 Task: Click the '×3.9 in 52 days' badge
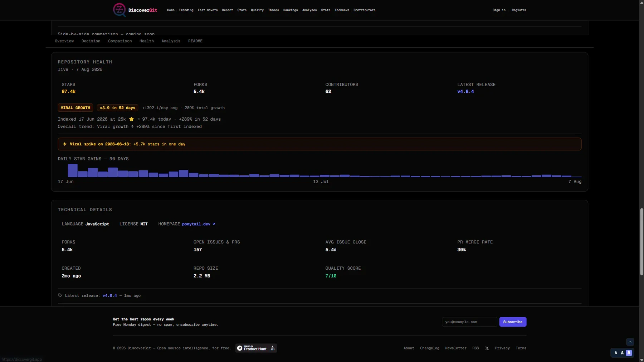(x=118, y=108)
